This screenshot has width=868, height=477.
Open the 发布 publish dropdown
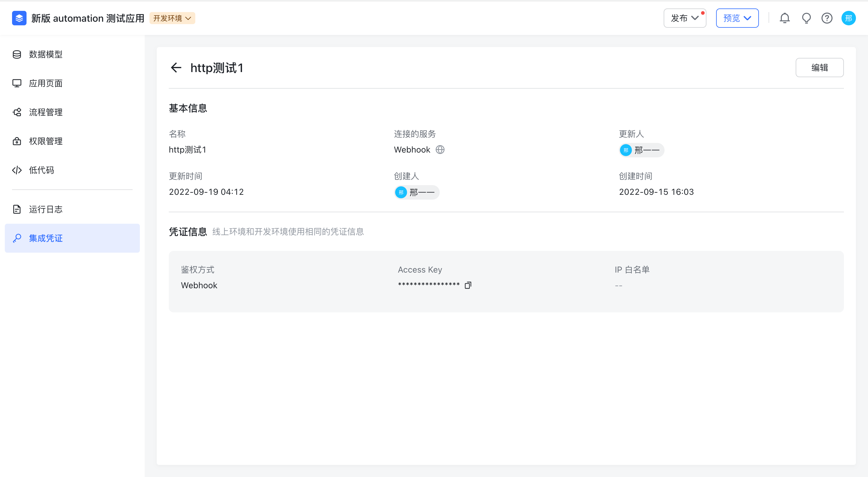point(684,18)
